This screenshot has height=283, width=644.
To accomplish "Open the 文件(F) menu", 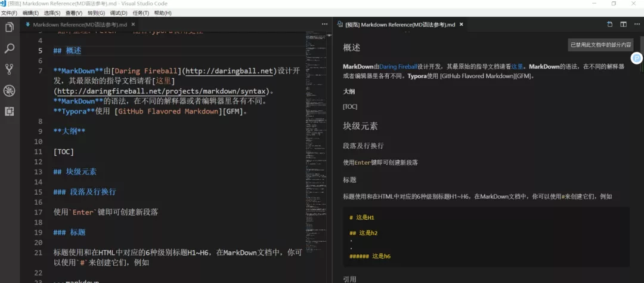I will pyautogui.click(x=9, y=13).
